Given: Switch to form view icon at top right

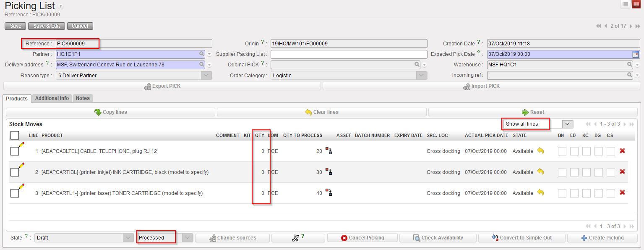Looking at the screenshot, I should click(x=636, y=5).
